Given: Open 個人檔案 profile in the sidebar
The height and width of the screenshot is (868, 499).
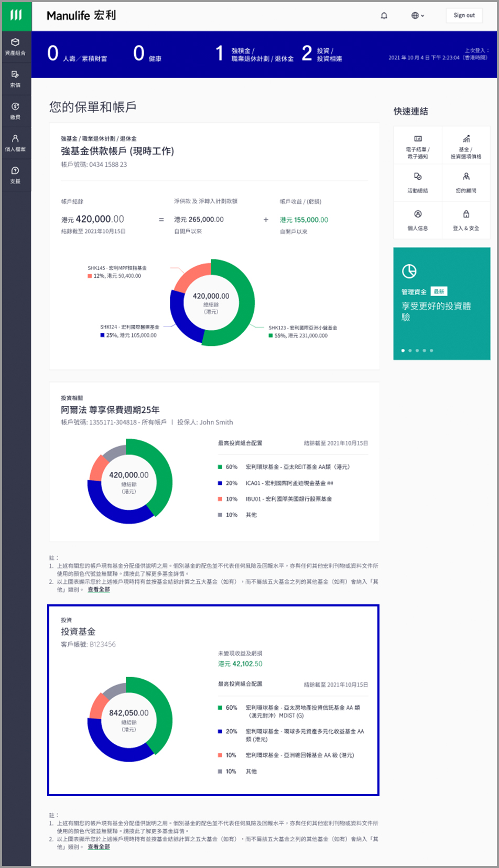Looking at the screenshot, I should point(16,143).
